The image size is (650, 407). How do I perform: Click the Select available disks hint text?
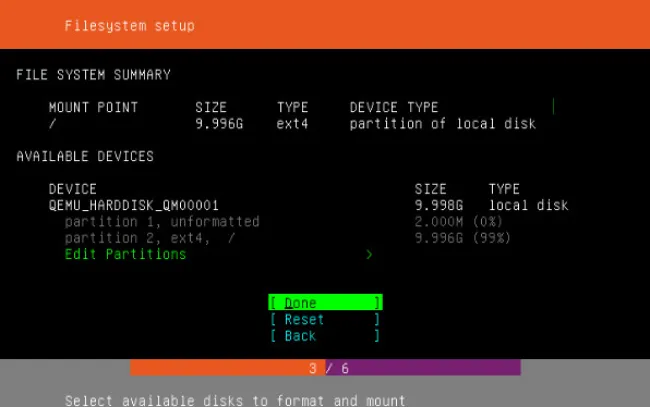tap(235, 400)
